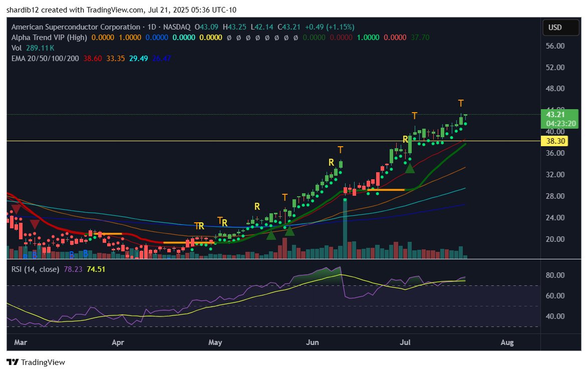Click the shardib12 created with TradingView.com header
The height and width of the screenshot is (373, 588).
tap(122, 10)
